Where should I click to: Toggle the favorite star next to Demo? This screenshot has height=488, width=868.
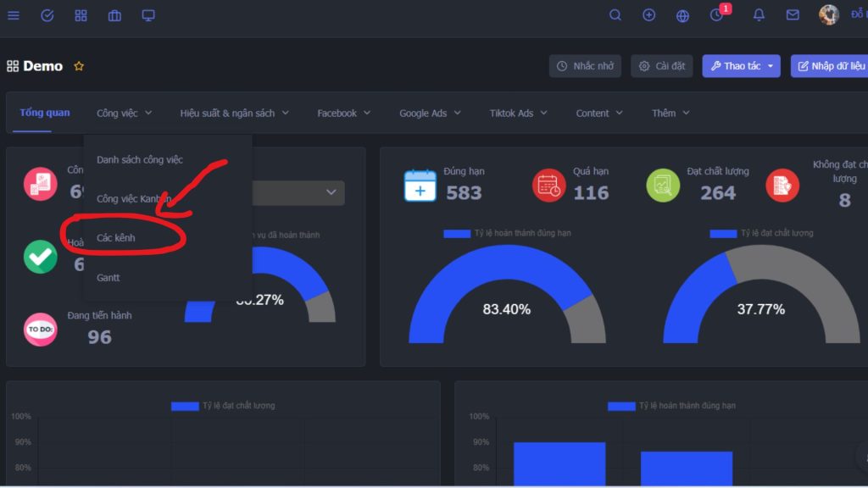79,66
